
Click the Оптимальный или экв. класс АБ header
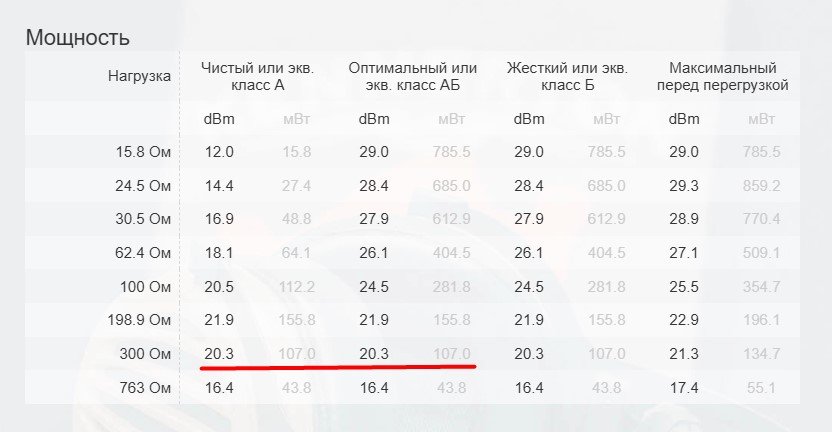(x=413, y=76)
